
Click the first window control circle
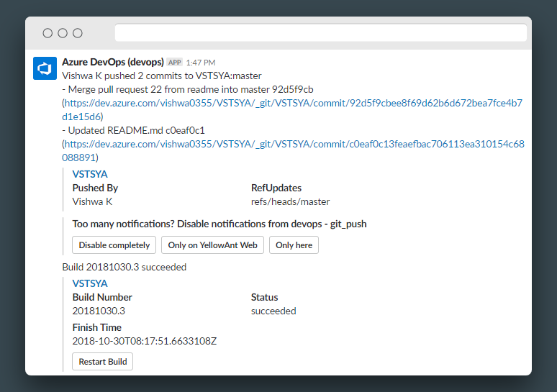click(x=47, y=33)
